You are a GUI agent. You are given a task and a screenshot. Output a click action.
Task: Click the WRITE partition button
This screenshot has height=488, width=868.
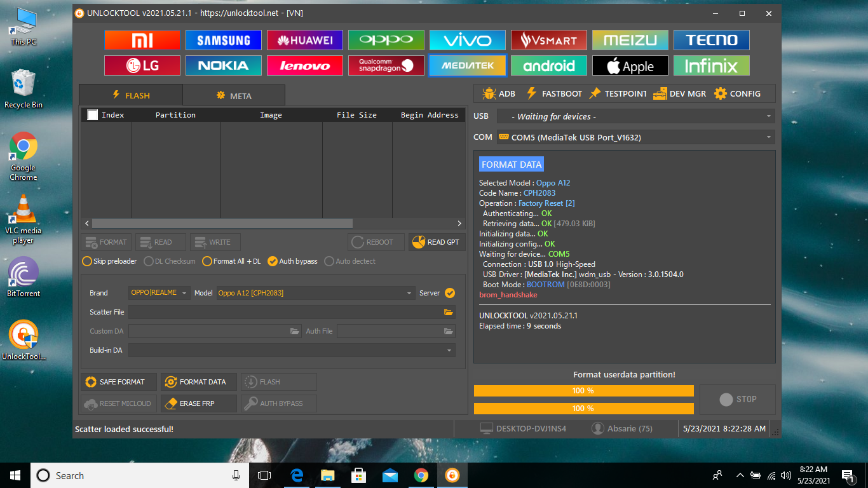pos(215,242)
